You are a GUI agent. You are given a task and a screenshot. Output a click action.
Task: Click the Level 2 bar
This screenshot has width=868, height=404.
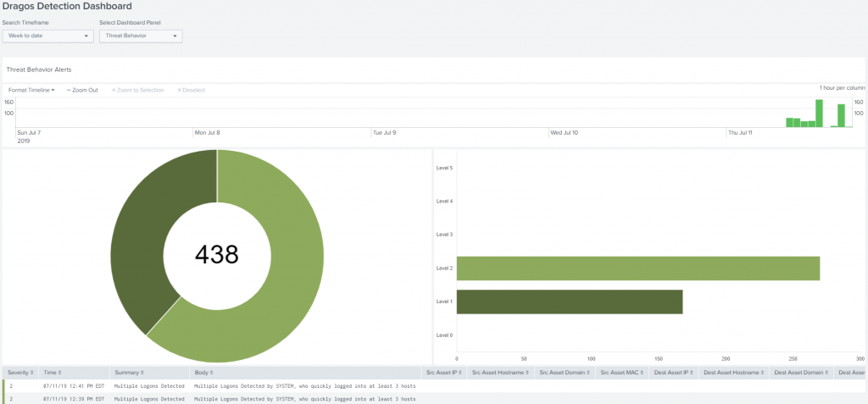click(x=637, y=268)
